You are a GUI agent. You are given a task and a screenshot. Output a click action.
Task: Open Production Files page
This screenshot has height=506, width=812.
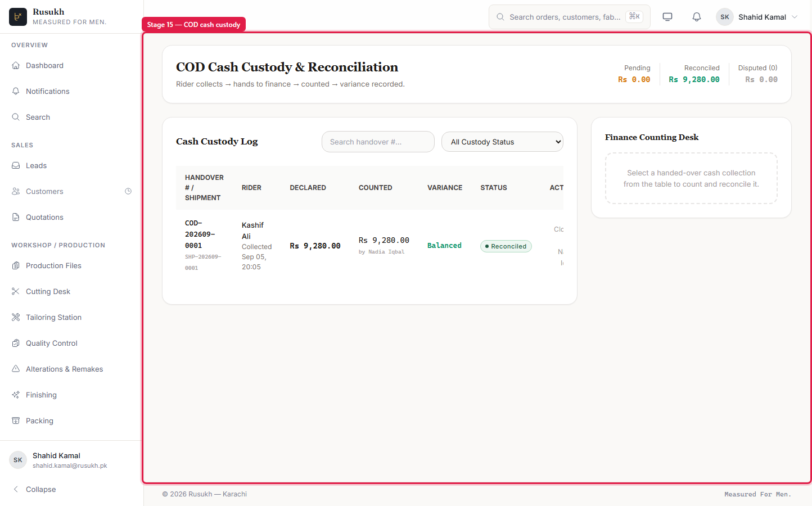53,265
